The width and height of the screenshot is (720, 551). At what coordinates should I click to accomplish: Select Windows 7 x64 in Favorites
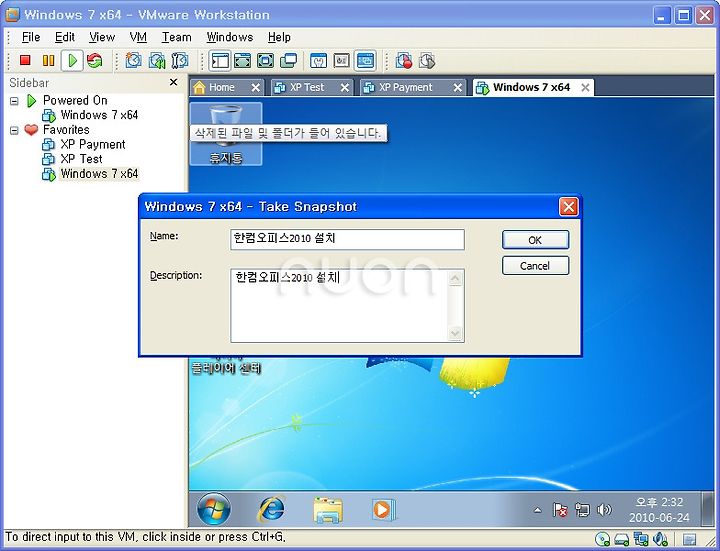click(99, 174)
